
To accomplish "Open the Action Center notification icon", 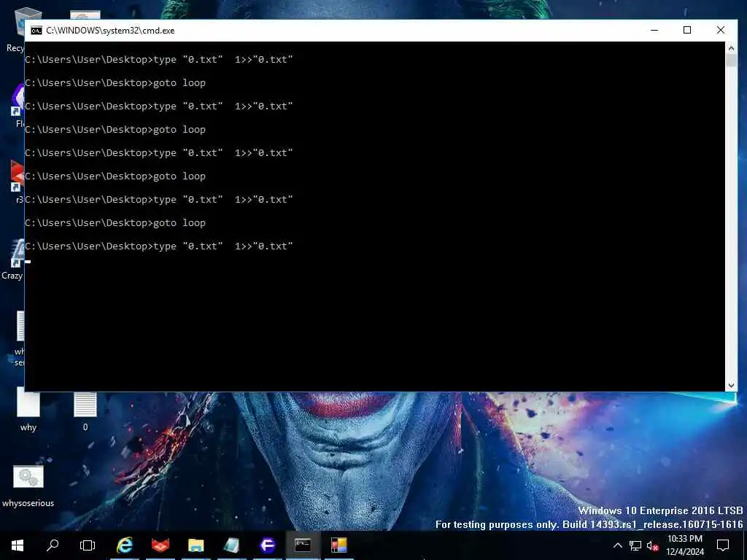I will click(723, 545).
